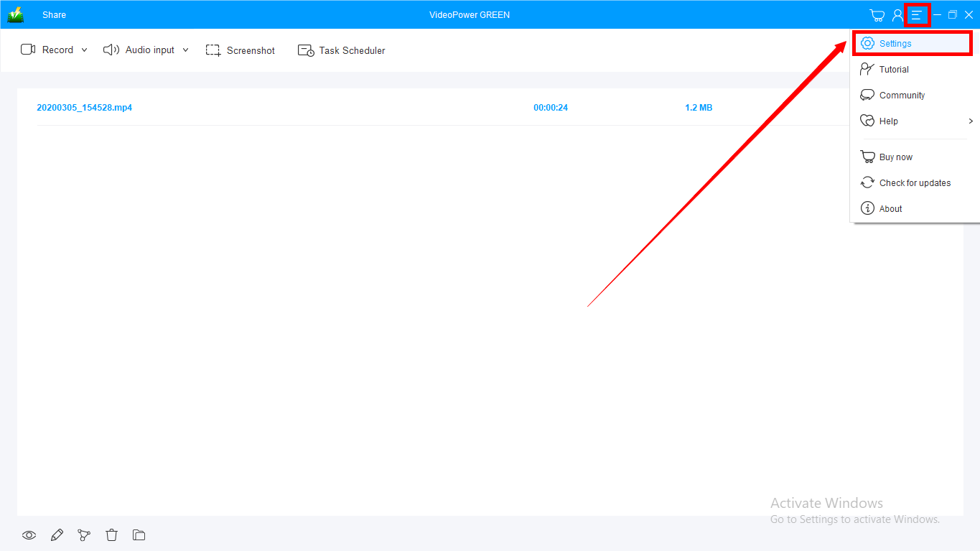Click the Share button in title bar
Screen dimensions: 980x551
click(54, 15)
